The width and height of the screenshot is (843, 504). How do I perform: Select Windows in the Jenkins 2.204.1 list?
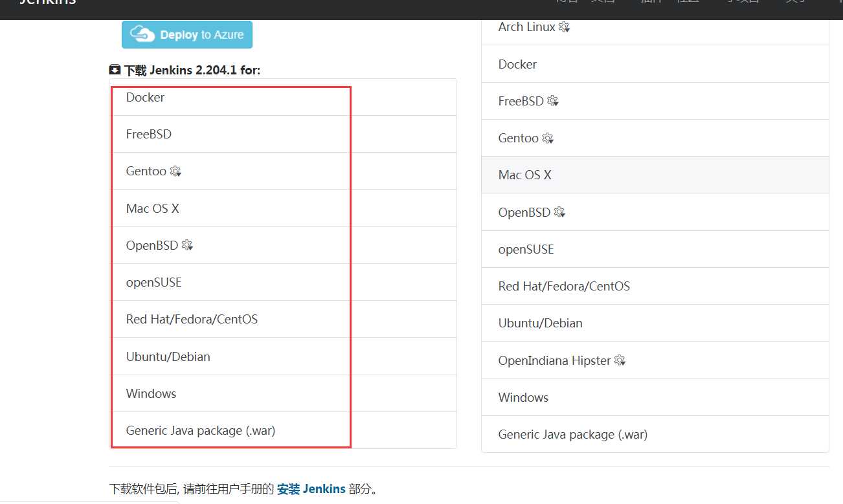(283, 393)
